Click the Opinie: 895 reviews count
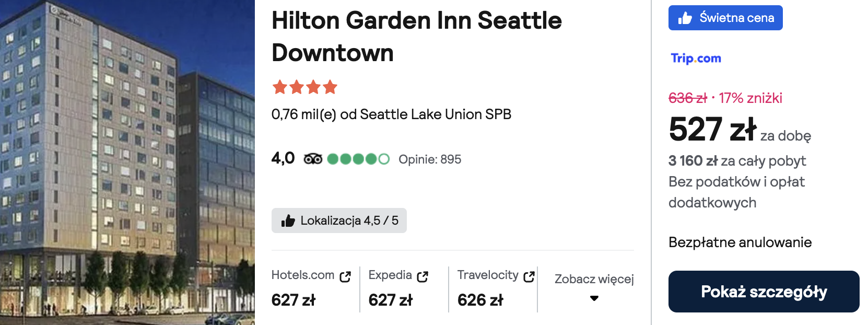 tap(430, 159)
